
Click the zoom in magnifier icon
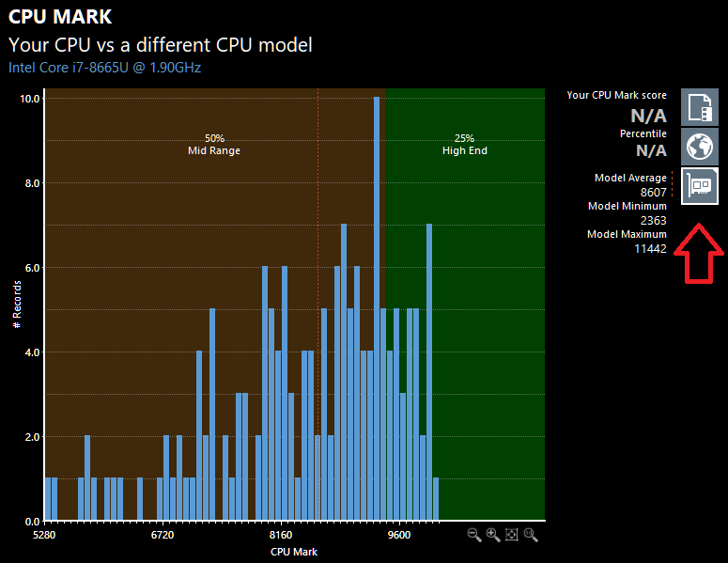point(493,535)
